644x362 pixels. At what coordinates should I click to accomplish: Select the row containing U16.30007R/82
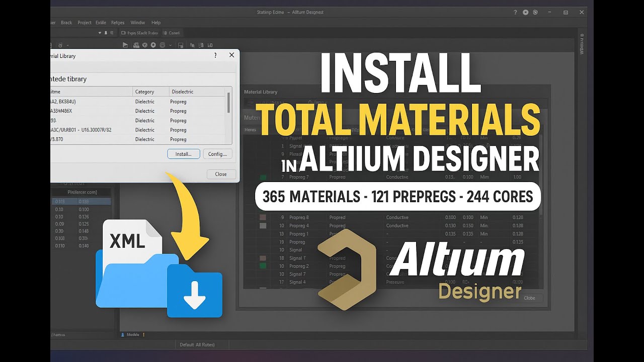[x=138, y=130]
